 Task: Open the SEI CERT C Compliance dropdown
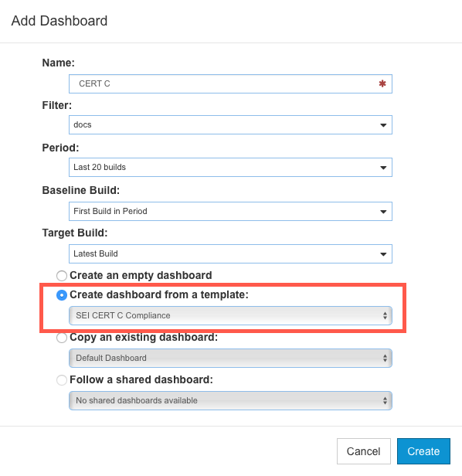[x=230, y=316]
